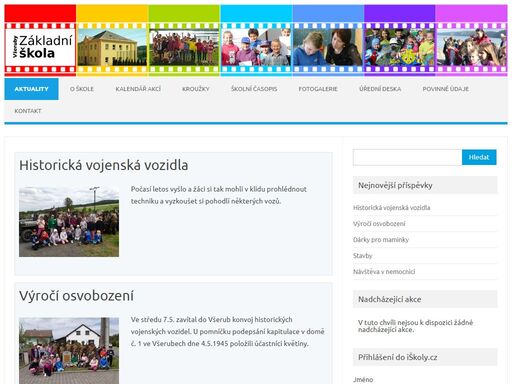Viewport: 512px width, 384px height.
Task: Open the Stavby recent post link
Action: (x=363, y=256)
